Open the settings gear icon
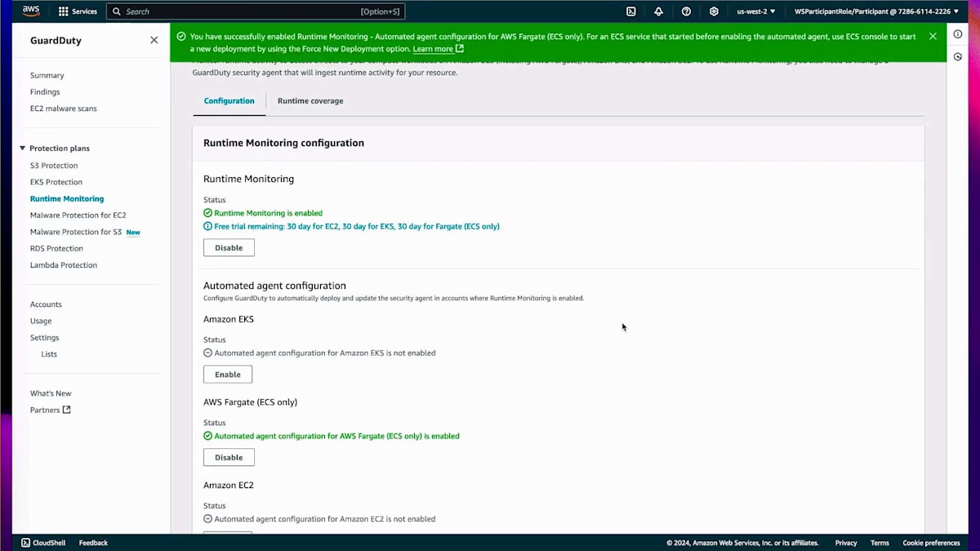 [x=714, y=11]
